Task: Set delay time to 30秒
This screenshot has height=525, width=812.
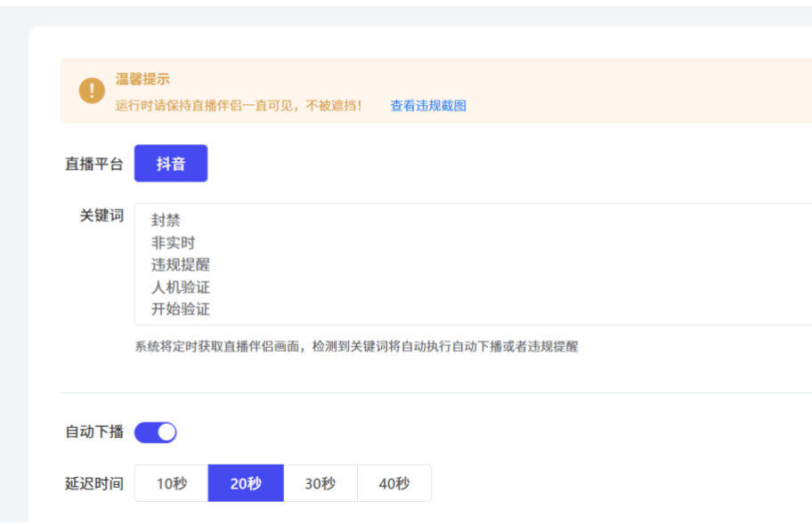Action: 321,483
